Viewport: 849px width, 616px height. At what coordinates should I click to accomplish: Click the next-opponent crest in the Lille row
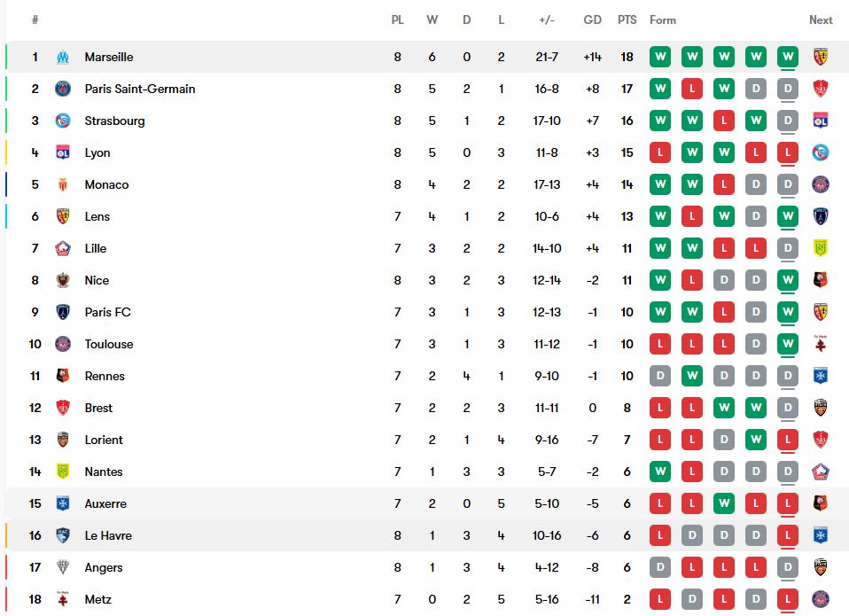pos(821,248)
